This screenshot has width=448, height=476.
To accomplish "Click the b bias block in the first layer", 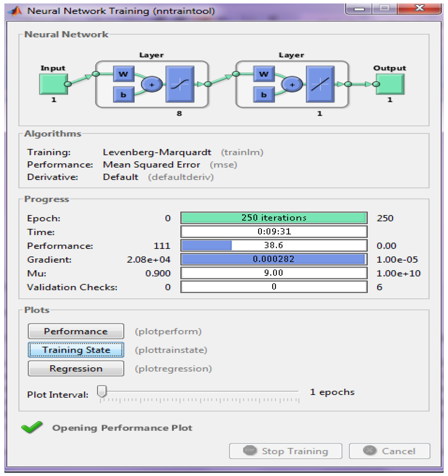I will pyautogui.click(x=124, y=95).
